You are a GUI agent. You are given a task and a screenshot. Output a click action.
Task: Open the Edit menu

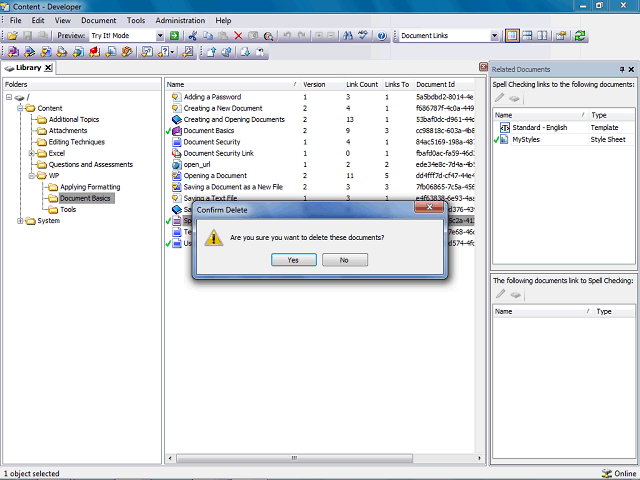[38, 20]
